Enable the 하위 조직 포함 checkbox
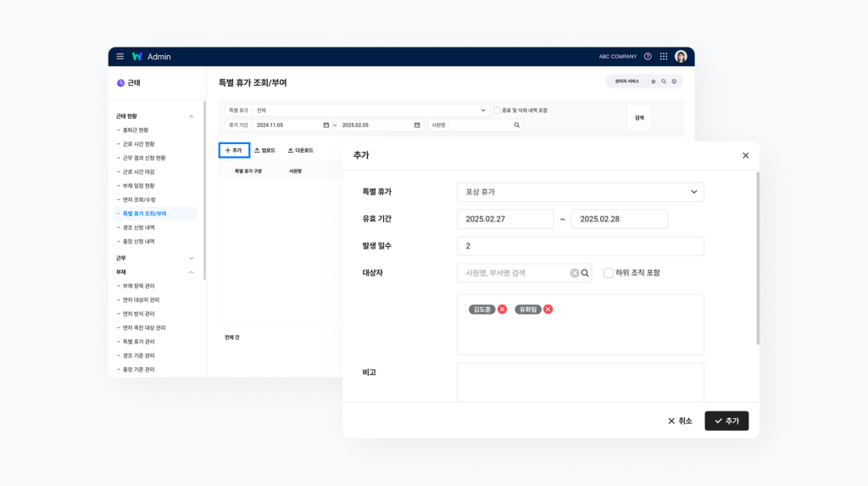Image resolution: width=868 pixels, height=486 pixels. 609,273
